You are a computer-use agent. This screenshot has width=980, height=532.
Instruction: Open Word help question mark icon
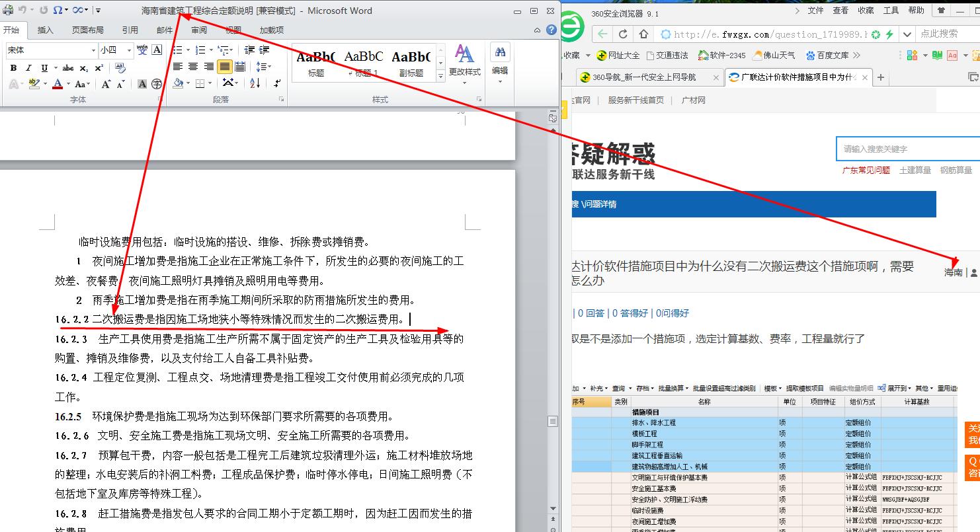click(x=551, y=30)
